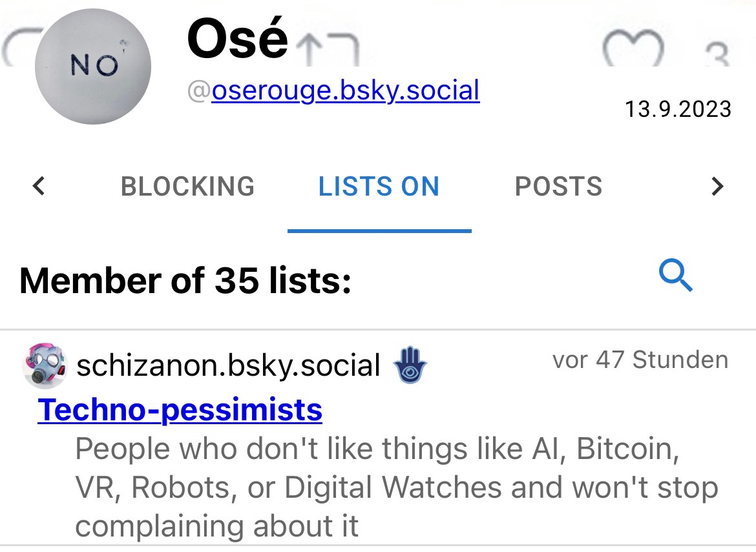This screenshot has width=756, height=552.
Task: Click Osé's round NO profile avatar
Action: [93, 66]
